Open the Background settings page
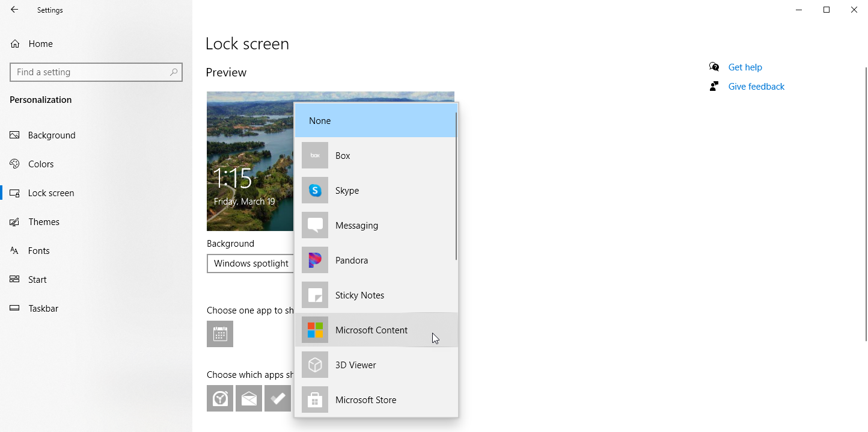 (52, 135)
